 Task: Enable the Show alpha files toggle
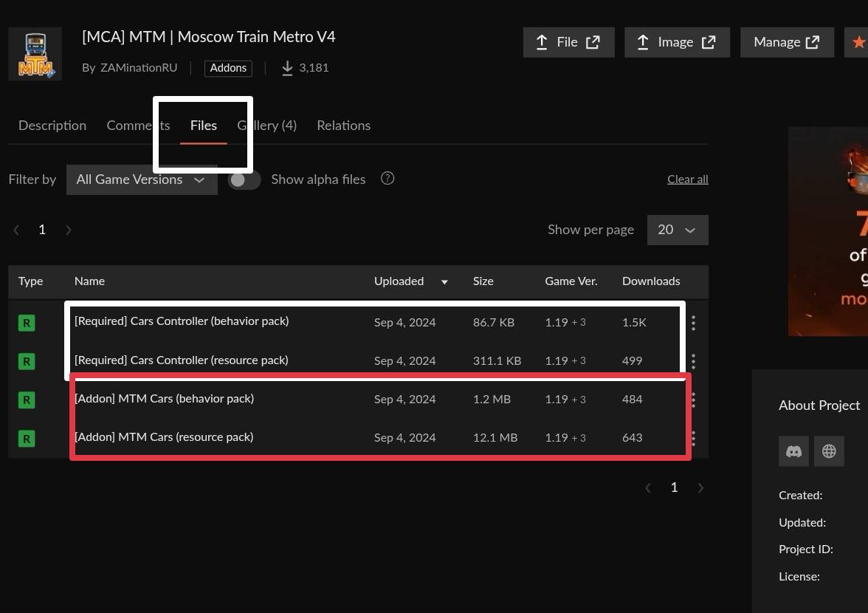[244, 179]
